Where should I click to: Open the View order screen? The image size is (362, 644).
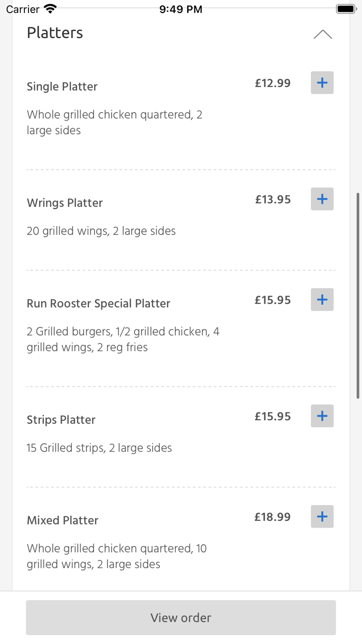pyautogui.click(x=180, y=617)
